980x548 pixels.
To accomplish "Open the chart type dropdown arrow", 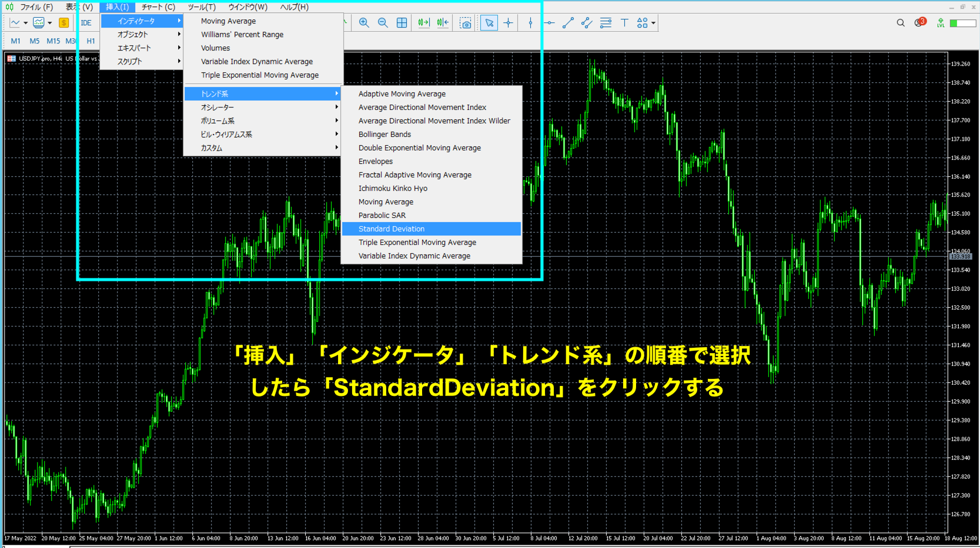I will point(25,22).
